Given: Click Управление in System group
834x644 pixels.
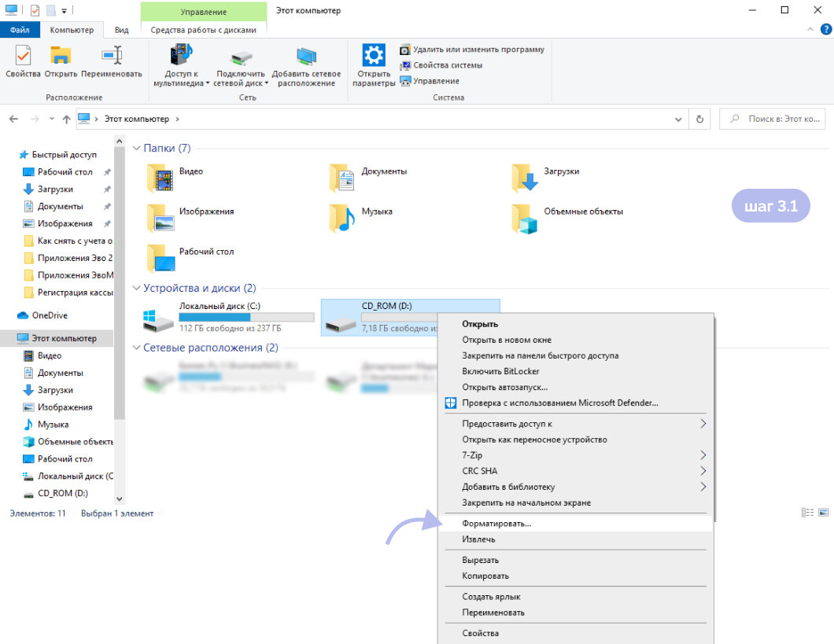Looking at the screenshot, I should [430, 81].
